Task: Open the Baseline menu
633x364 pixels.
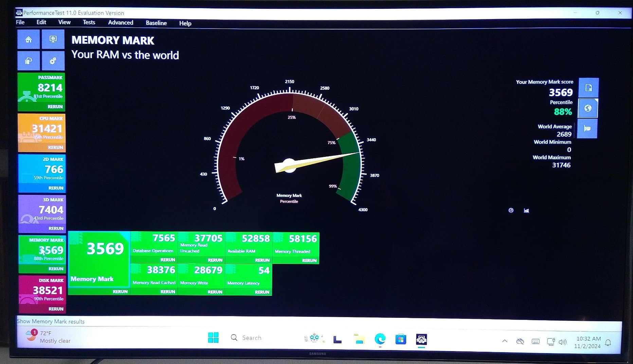Action: (x=156, y=23)
